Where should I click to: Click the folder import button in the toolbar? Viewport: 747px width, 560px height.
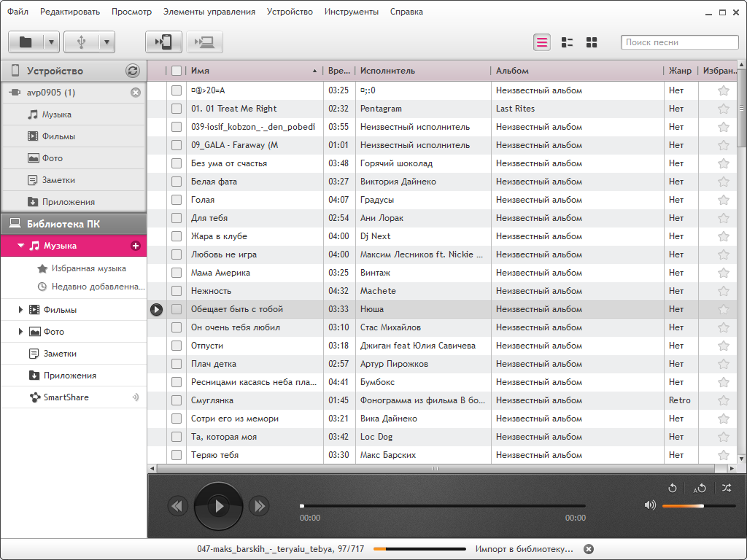[26, 42]
